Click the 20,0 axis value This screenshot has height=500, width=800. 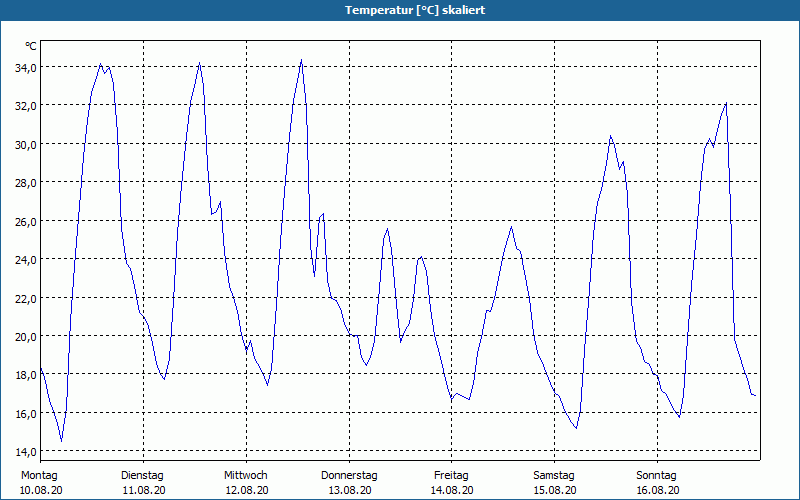pyautogui.click(x=25, y=337)
